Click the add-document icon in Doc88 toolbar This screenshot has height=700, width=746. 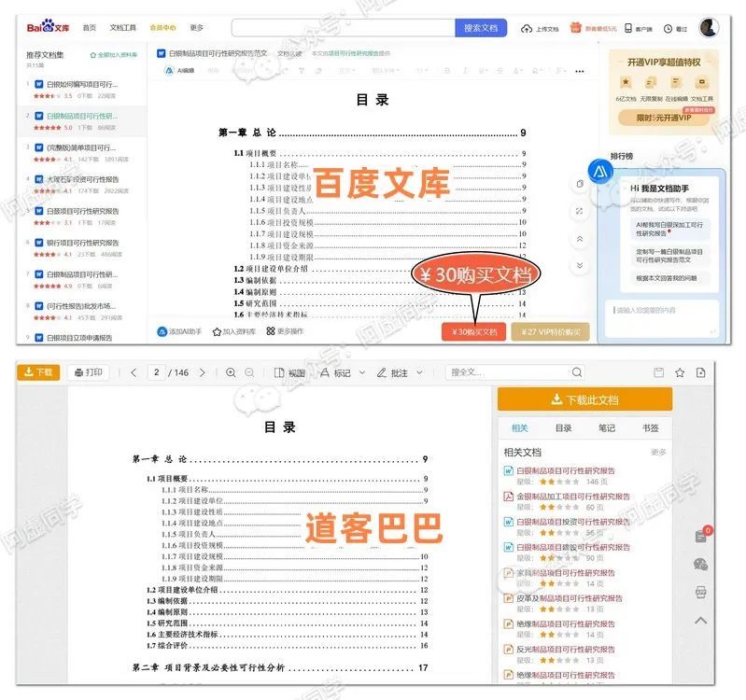click(x=701, y=372)
